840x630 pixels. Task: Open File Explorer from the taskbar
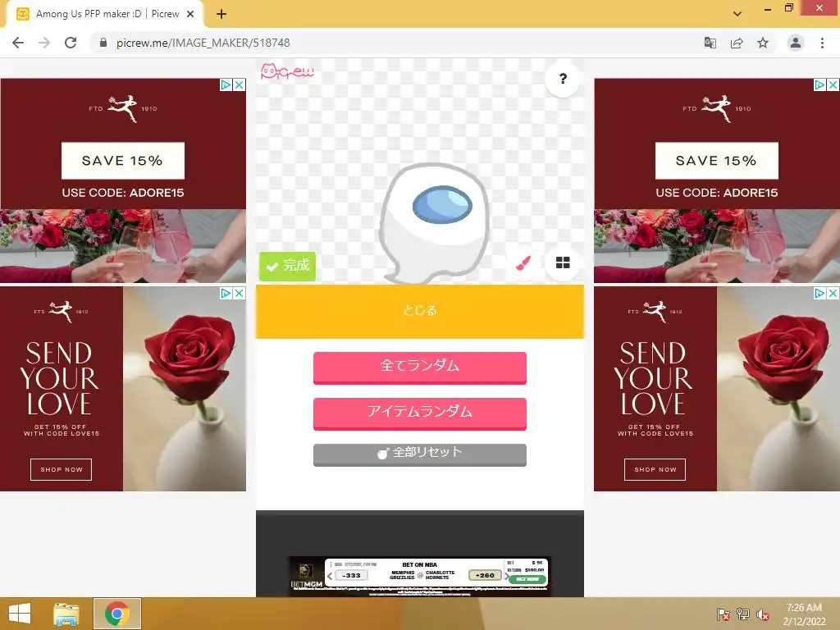click(x=66, y=614)
